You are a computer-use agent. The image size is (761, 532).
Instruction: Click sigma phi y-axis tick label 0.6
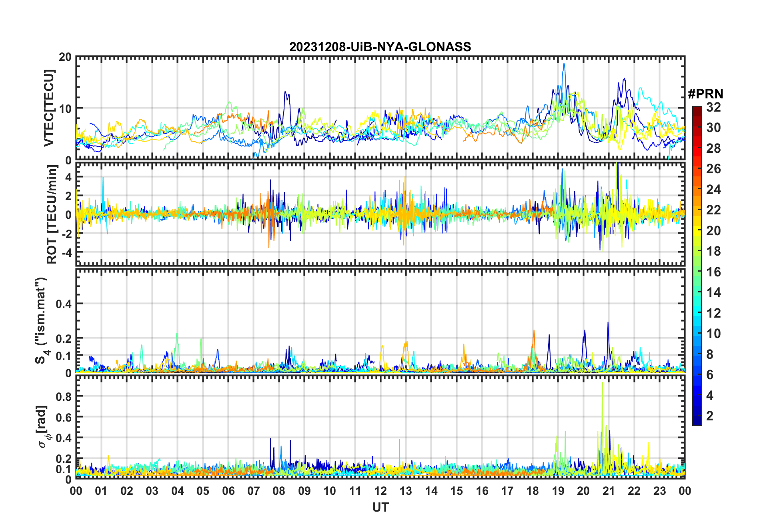coord(64,417)
